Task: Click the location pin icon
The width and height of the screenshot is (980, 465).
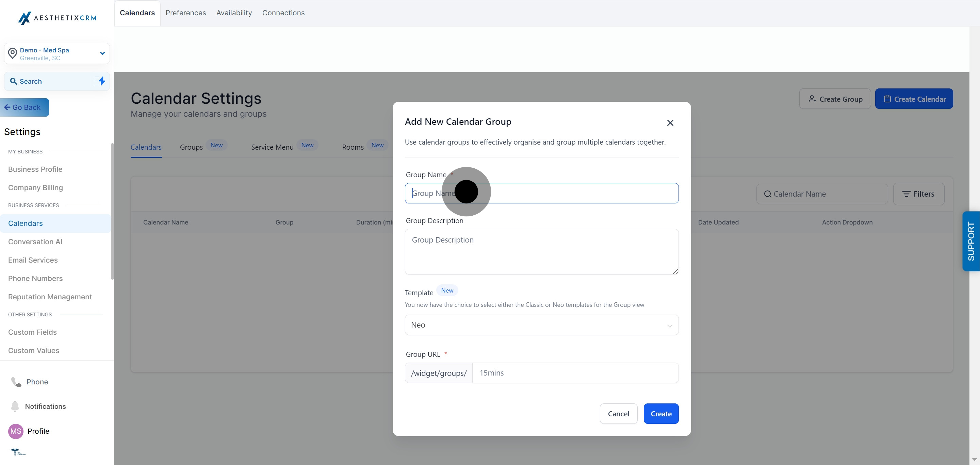Action: coord(13,54)
